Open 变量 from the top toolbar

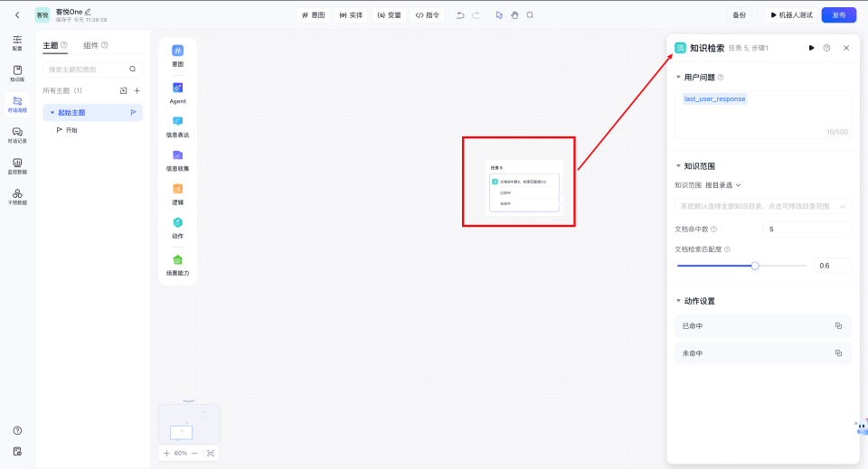pyautogui.click(x=389, y=15)
